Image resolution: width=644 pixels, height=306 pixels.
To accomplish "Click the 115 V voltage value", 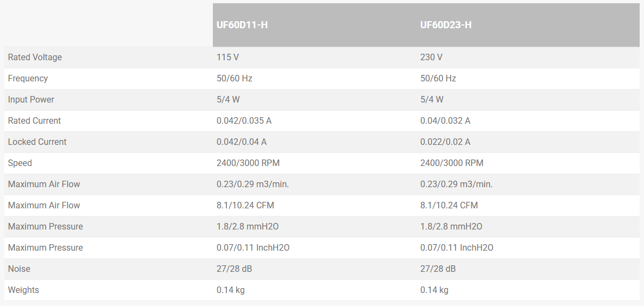I will point(228,58).
